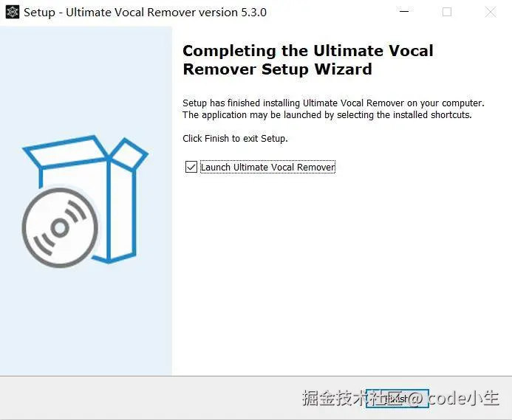The height and width of the screenshot is (420, 512).
Task: Click the Remover Setup Wizard heading line
Action: click(277, 69)
